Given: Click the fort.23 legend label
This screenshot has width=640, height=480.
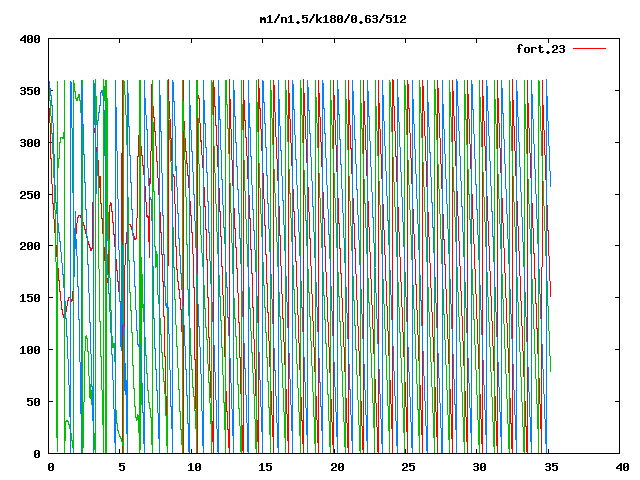Looking at the screenshot, I should (x=541, y=49).
